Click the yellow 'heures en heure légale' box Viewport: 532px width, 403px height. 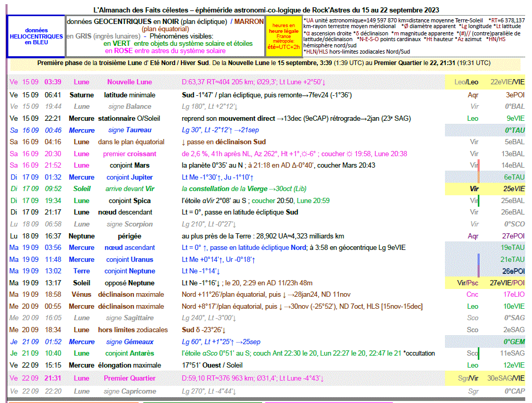pyautogui.click(x=283, y=36)
